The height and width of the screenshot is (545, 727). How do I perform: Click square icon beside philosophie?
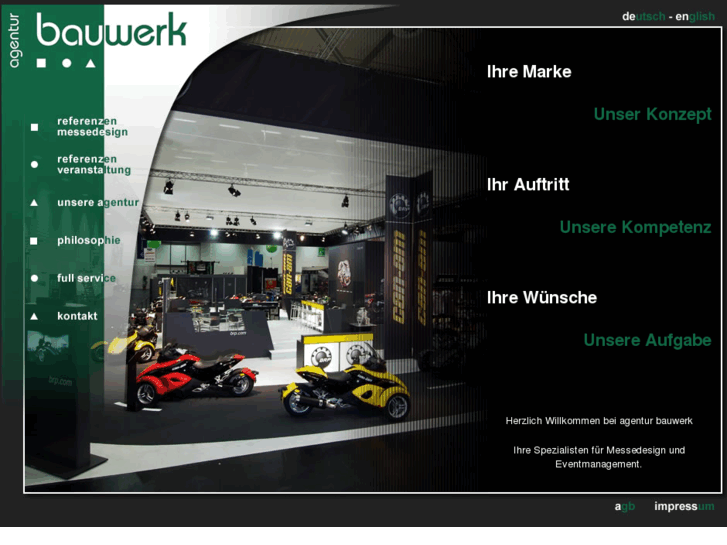pyautogui.click(x=34, y=241)
